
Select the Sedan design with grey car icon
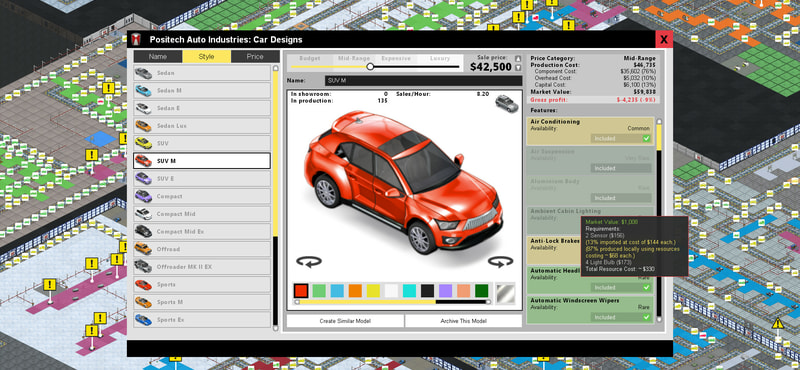tap(202, 73)
